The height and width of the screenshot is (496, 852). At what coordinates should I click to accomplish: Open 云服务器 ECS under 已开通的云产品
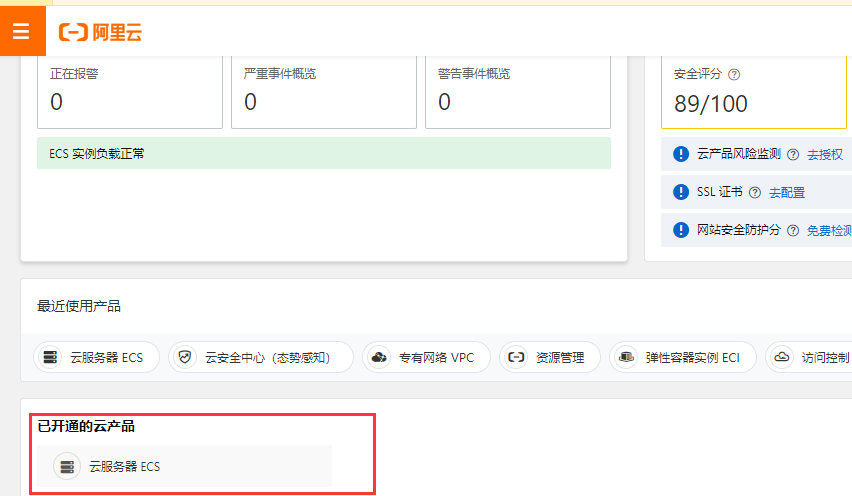184,467
